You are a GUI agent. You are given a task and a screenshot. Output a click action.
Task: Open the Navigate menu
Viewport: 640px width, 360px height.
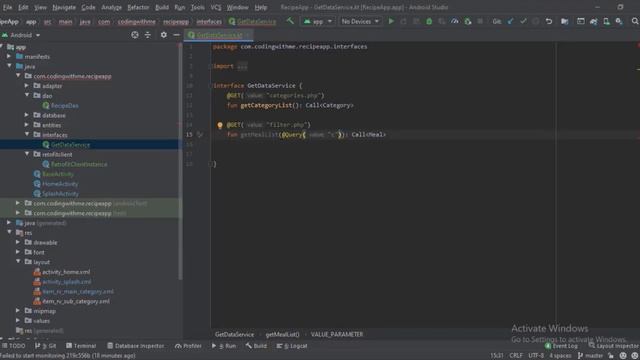(x=64, y=7)
